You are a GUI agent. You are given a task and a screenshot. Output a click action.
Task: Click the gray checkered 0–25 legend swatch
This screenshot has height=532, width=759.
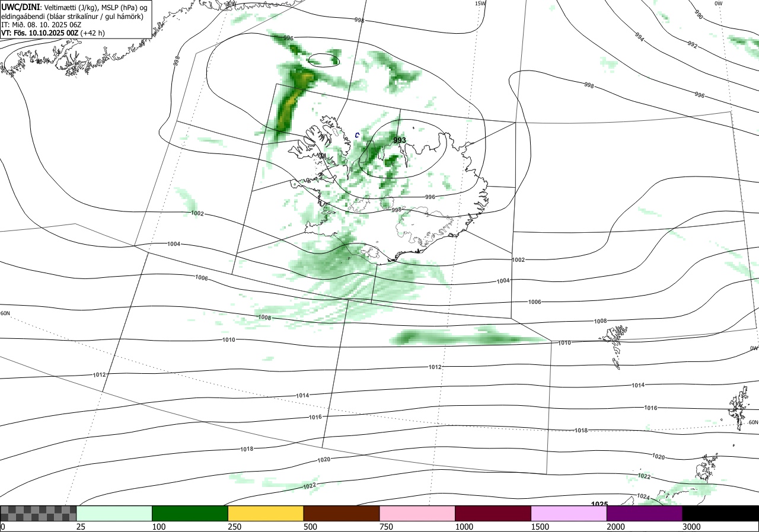39,513
